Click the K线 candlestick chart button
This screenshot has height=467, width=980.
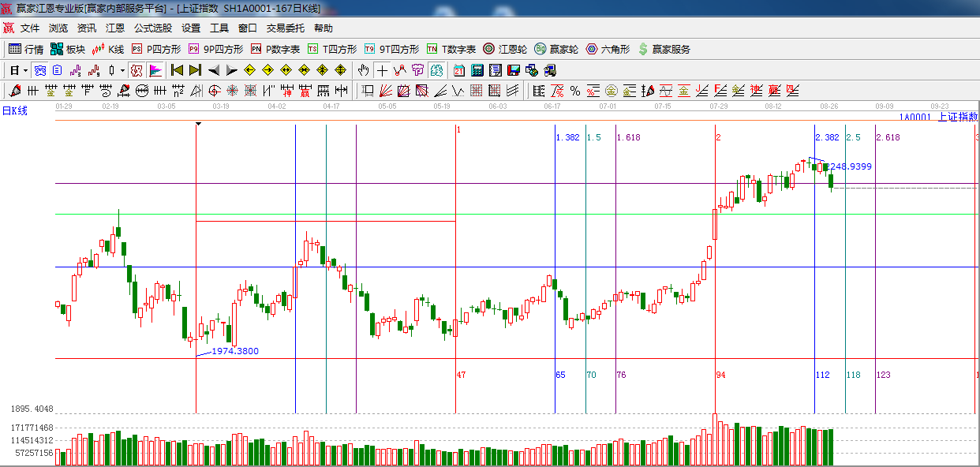tap(108, 49)
